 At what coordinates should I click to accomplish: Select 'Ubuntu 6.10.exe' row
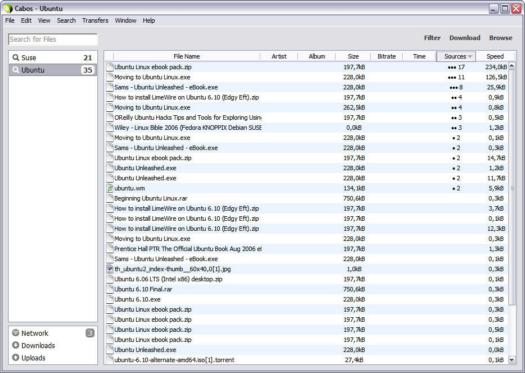[306, 299]
